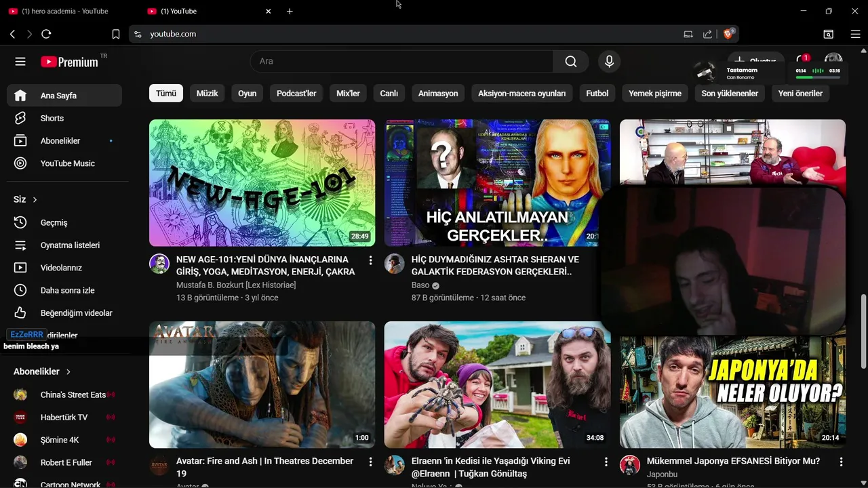Viewport: 868px width, 488px height.
Task: Open Videolarınız in the sidebar
Action: (64, 268)
